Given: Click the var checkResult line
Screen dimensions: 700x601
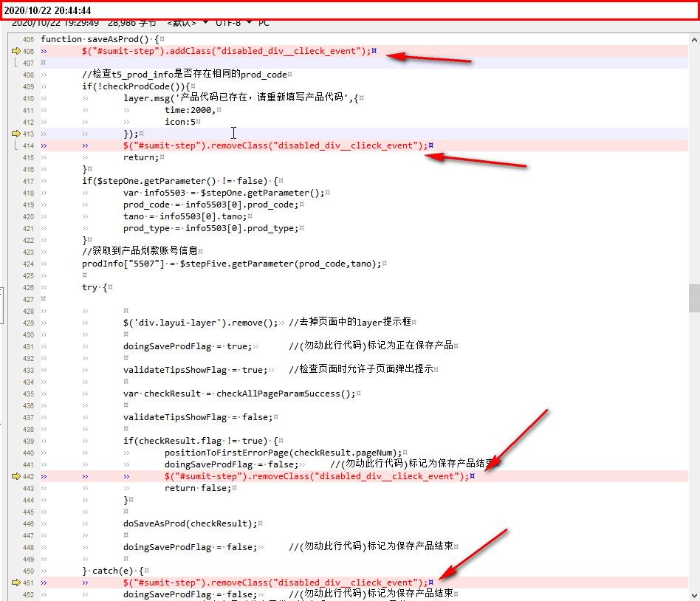Looking at the screenshot, I should 241,394.
